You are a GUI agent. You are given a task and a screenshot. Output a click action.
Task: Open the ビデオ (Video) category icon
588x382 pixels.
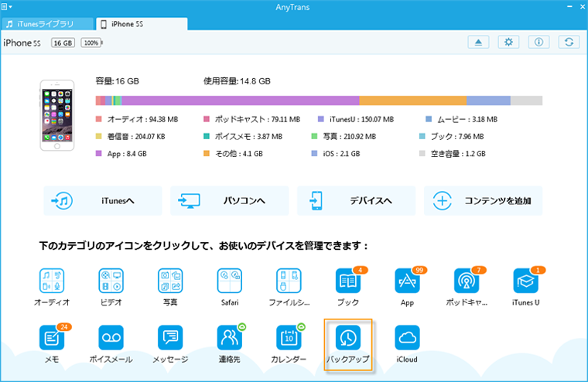[111, 281]
